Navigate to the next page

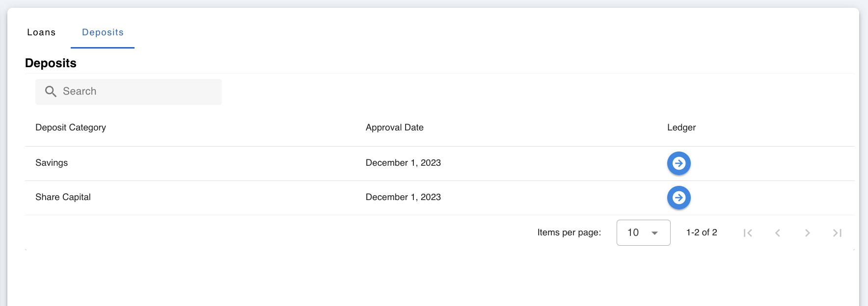(807, 233)
